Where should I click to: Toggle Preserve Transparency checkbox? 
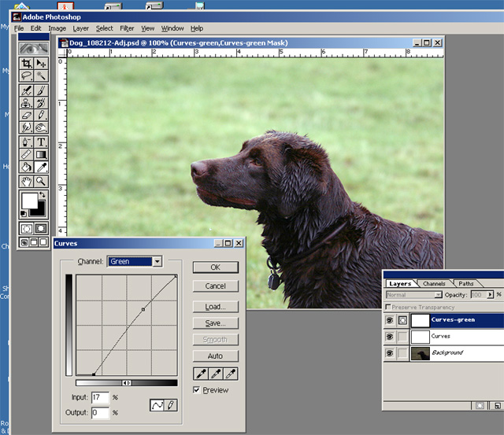pyautogui.click(x=388, y=307)
